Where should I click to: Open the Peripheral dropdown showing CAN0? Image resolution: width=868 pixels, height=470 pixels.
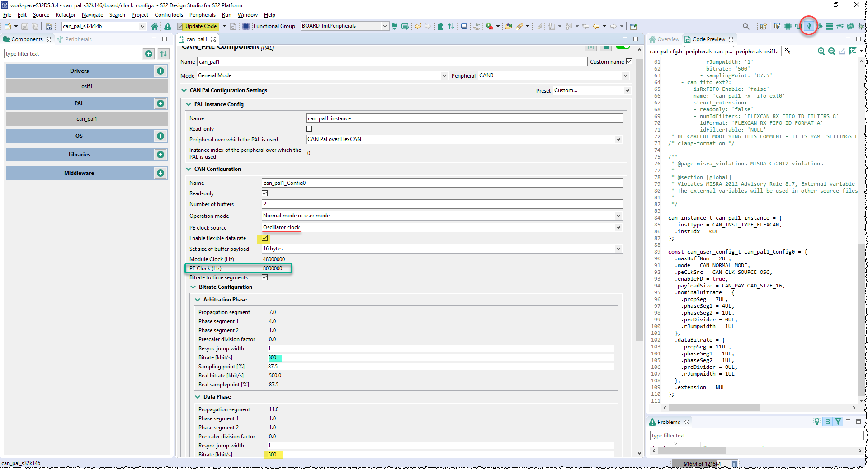tap(625, 75)
